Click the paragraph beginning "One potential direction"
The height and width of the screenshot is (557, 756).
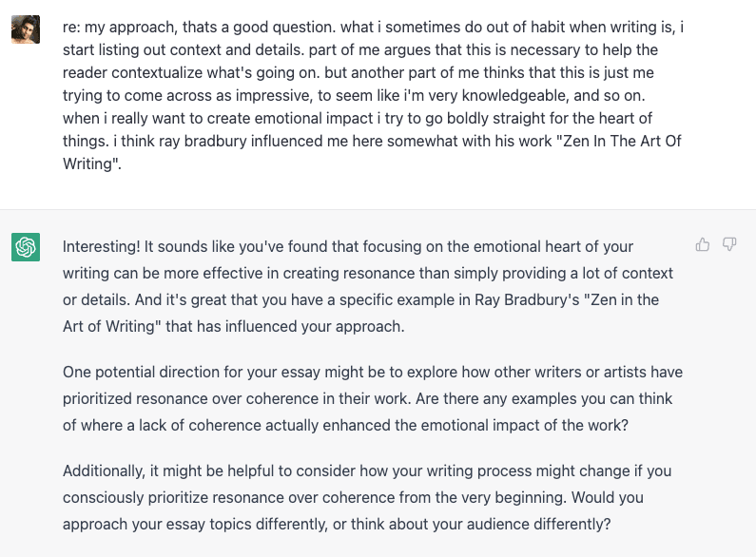[373, 398]
